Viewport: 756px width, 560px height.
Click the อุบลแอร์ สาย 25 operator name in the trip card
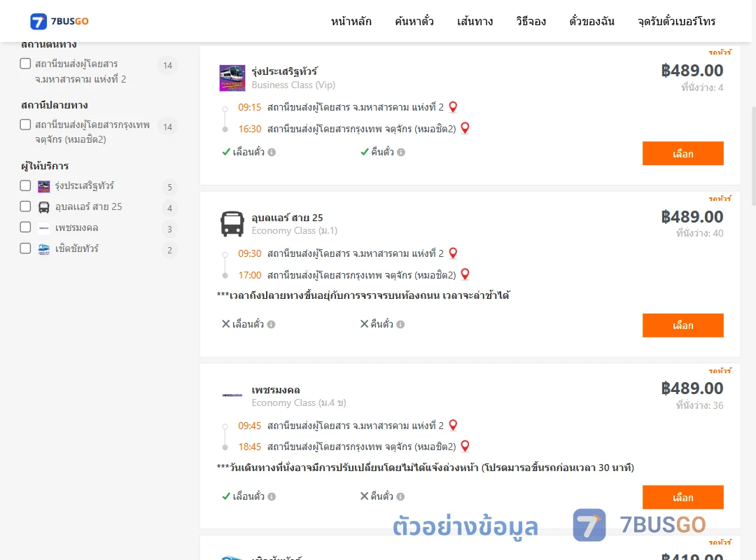click(x=288, y=218)
